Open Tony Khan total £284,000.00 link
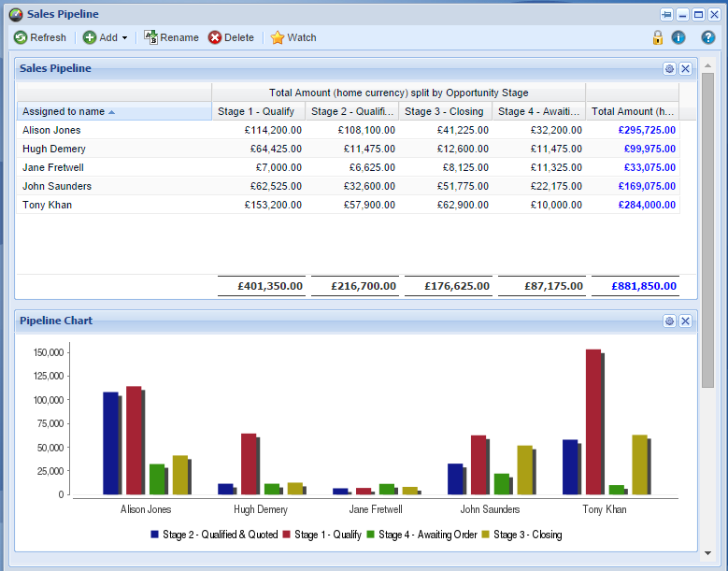Image resolution: width=728 pixels, height=571 pixels. point(647,205)
